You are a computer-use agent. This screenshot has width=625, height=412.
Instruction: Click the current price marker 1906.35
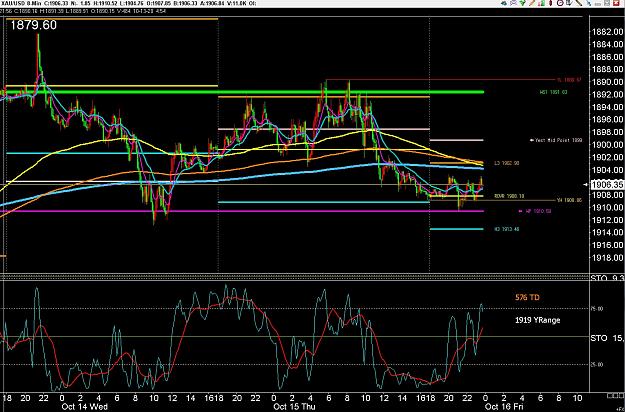click(607, 184)
